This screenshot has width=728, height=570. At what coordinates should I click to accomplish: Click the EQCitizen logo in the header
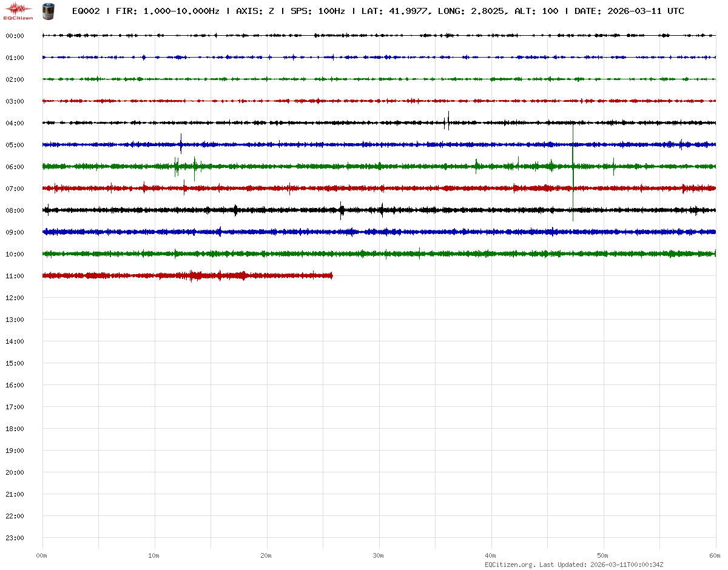click(x=18, y=11)
